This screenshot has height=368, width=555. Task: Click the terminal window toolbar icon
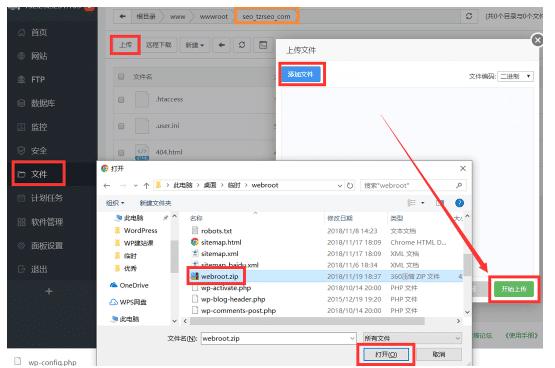(263, 45)
